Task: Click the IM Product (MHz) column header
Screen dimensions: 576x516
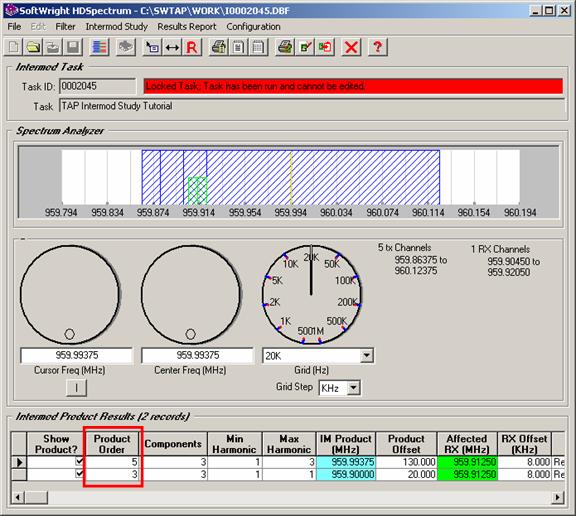Action: (346, 444)
